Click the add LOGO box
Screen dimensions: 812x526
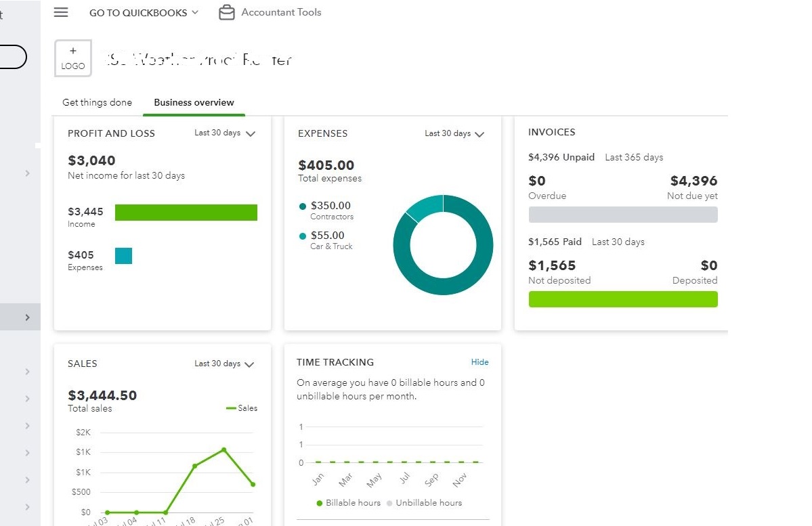(73, 58)
